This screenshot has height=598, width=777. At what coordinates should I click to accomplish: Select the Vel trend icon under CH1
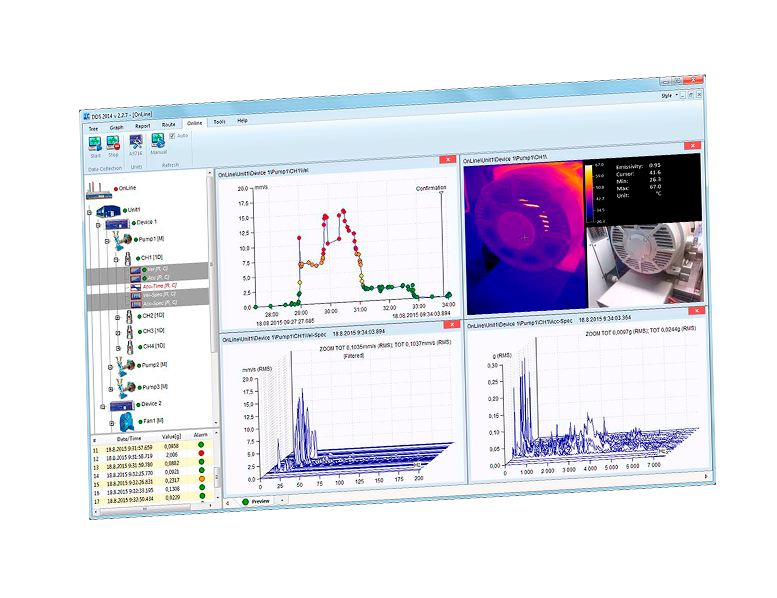(135, 270)
